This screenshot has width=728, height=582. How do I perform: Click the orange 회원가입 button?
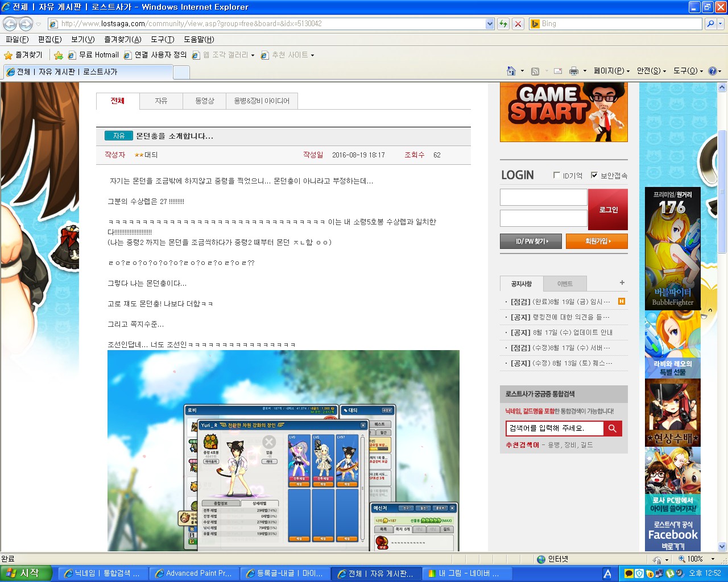click(597, 241)
